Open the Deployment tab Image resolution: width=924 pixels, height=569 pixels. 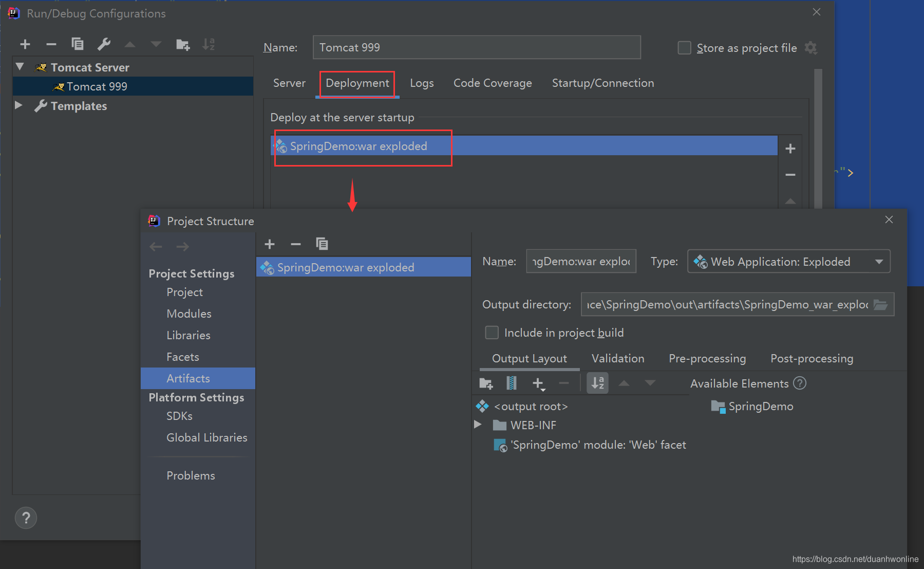pos(357,83)
